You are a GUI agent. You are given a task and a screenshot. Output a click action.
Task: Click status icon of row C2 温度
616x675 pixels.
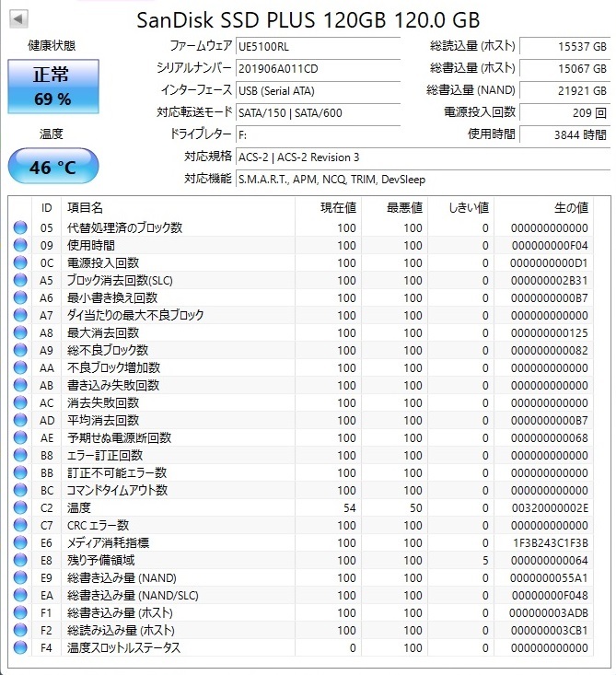pos(20,507)
